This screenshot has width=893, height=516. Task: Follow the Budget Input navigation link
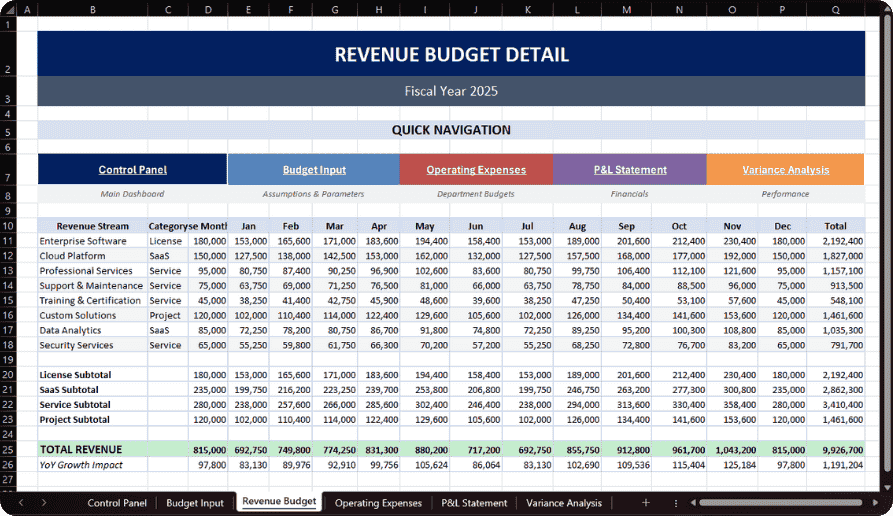pyautogui.click(x=314, y=170)
